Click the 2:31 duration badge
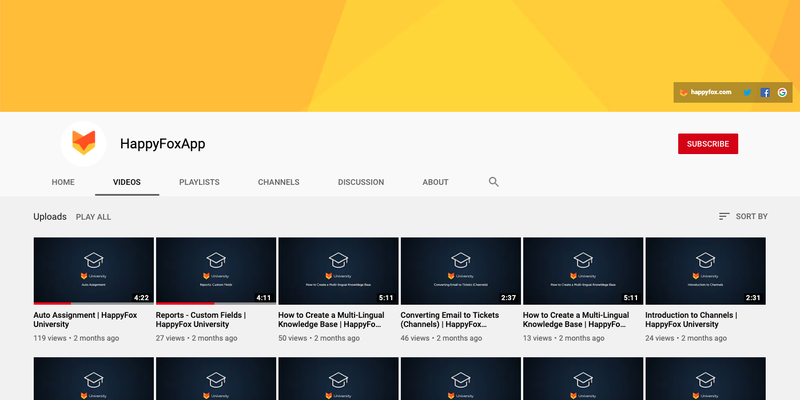The width and height of the screenshot is (800, 400). click(x=753, y=297)
